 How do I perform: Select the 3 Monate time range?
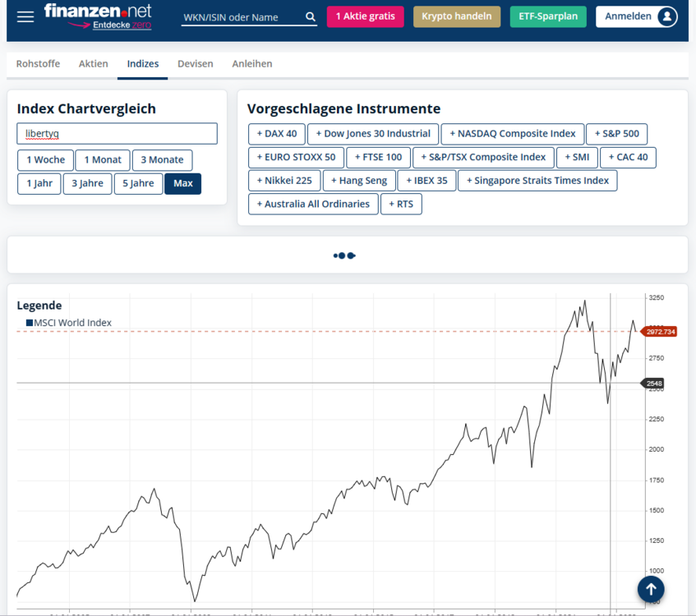pyautogui.click(x=162, y=160)
